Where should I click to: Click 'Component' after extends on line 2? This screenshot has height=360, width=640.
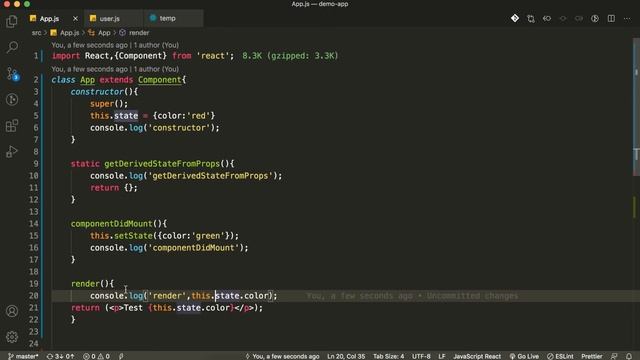click(160, 80)
